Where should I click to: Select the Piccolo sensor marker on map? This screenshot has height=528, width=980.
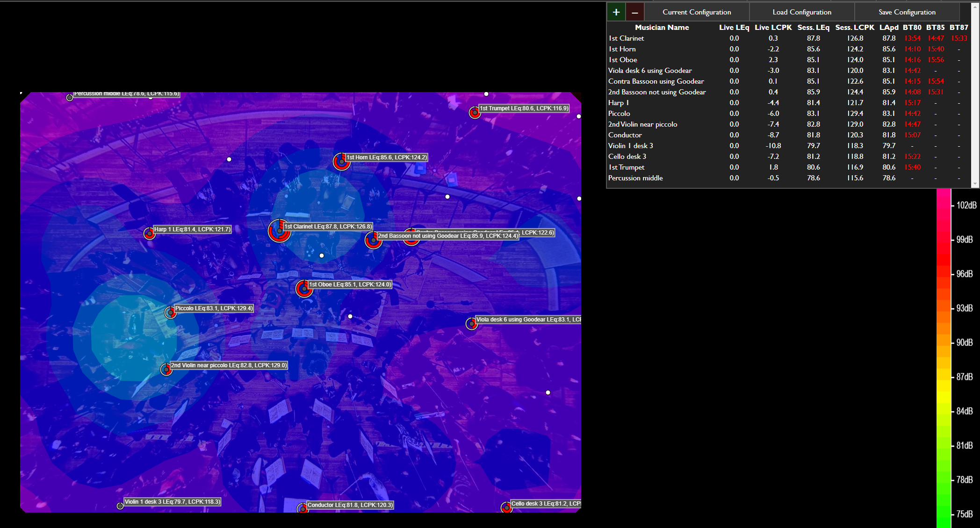pos(170,313)
